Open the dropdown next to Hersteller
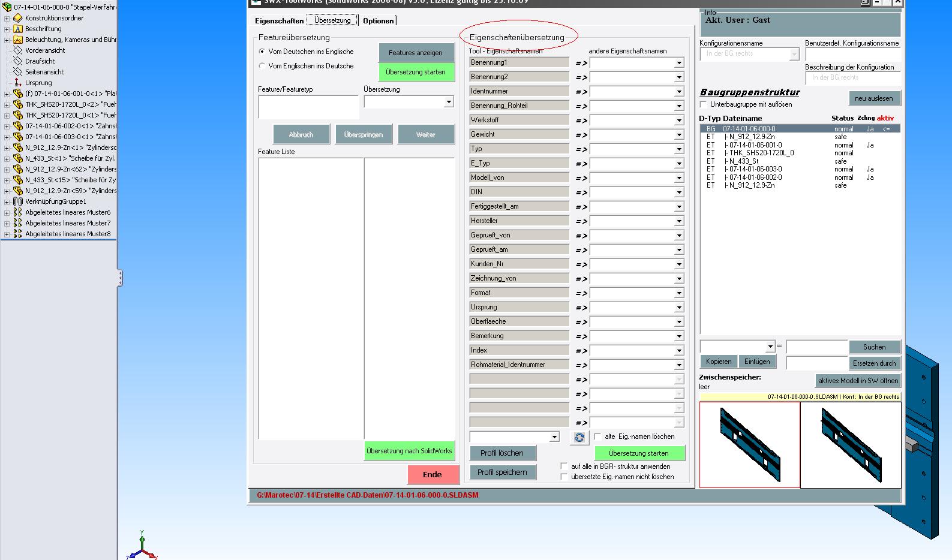Image resolution: width=952 pixels, height=560 pixels. click(x=679, y=221)
